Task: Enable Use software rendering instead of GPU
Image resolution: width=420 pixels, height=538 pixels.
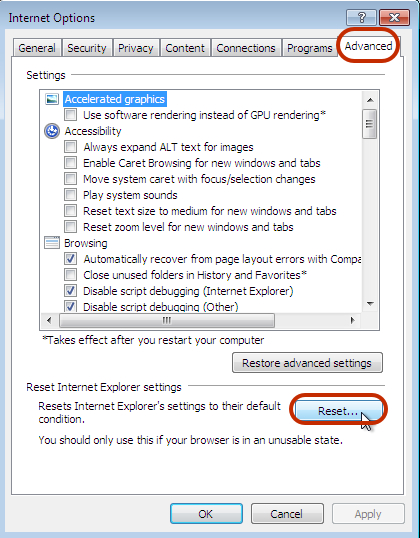Action: coord(71,115)
